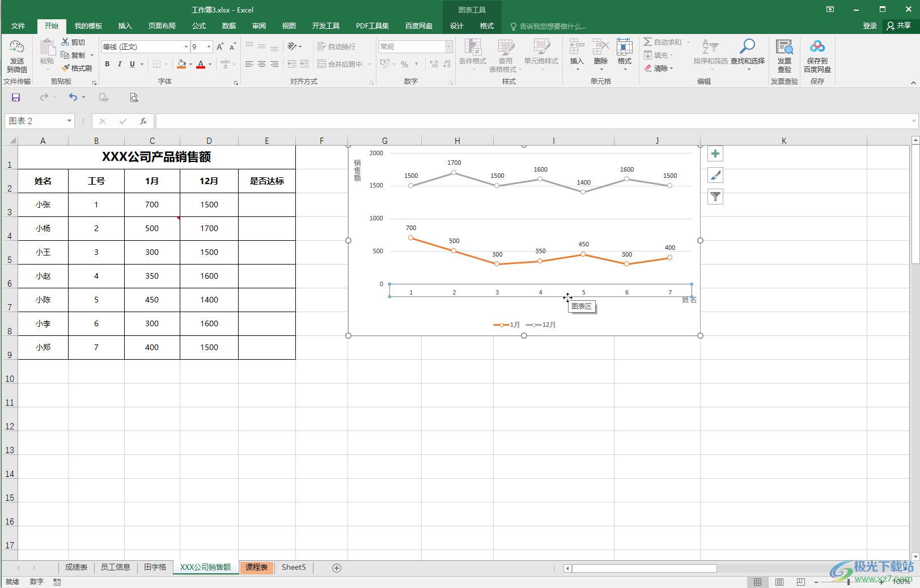Click the Paste clipboard icon

(47, 48)
